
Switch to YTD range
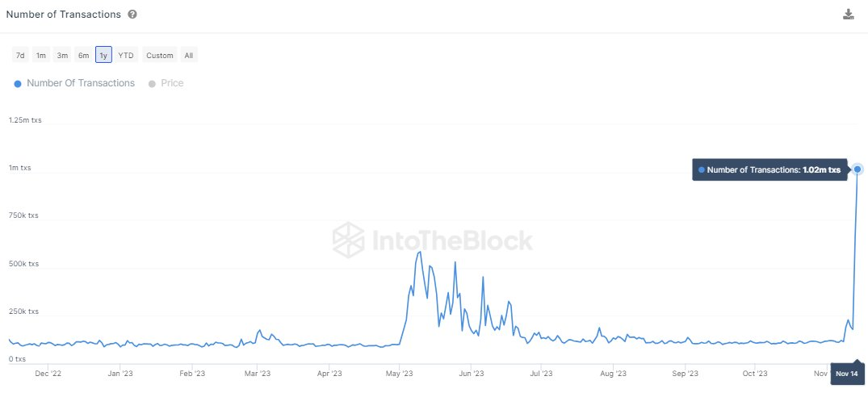coord(126,55)
